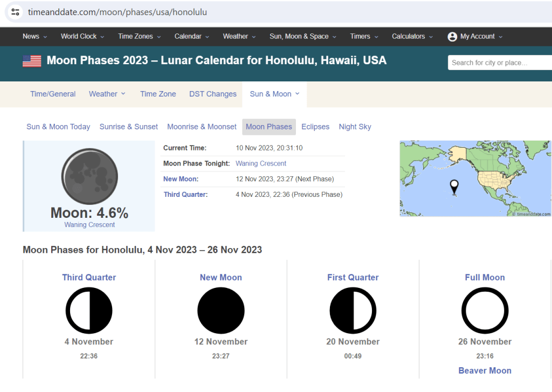The width and height of the screenshot is (552, 392).
Task: Click the Search for city or place field
Action: point(499,63)
